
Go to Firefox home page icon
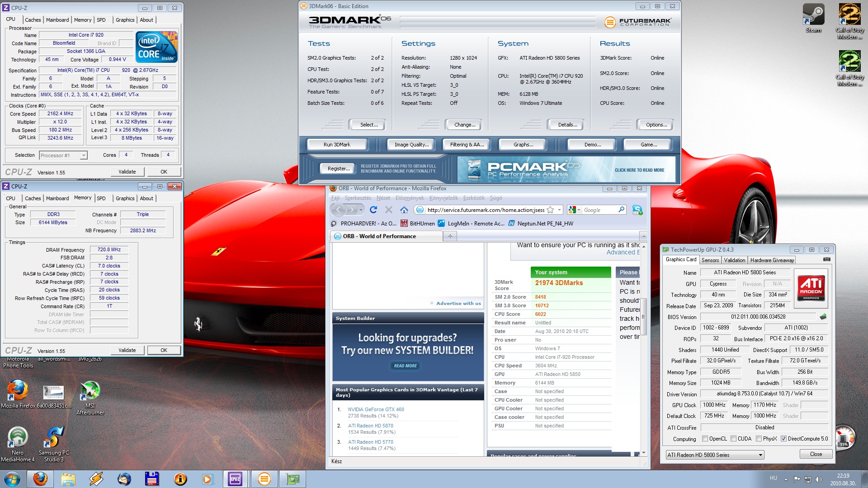[404, 210]
